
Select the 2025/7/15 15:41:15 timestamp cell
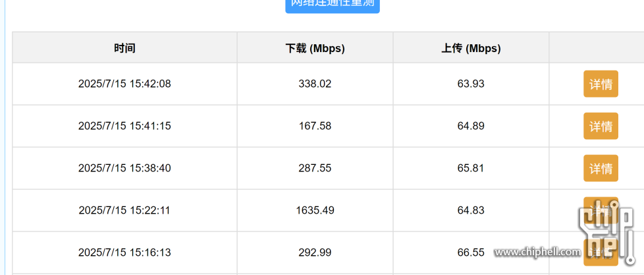pos(124,126)
